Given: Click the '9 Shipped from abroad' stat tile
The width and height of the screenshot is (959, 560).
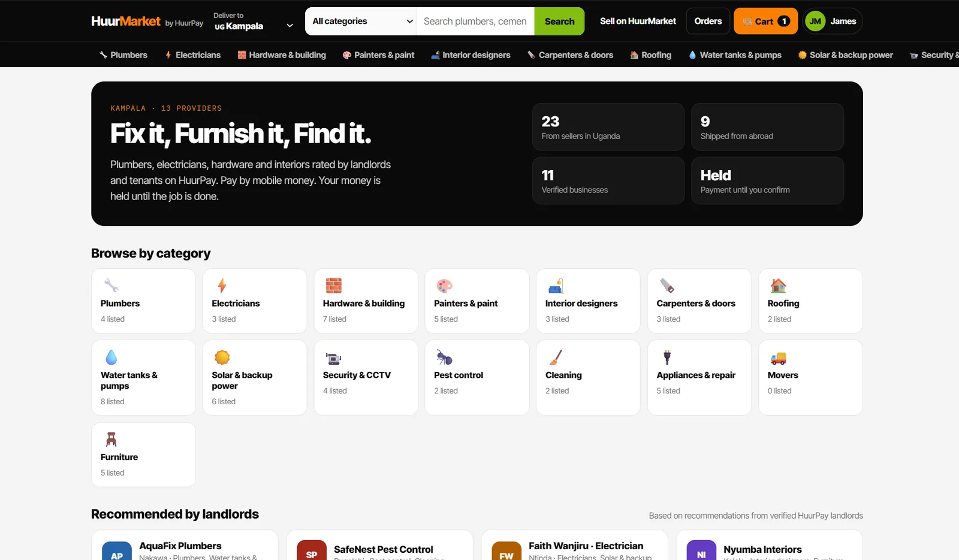Looking at the screenshot, I should [x=767, y=127].
